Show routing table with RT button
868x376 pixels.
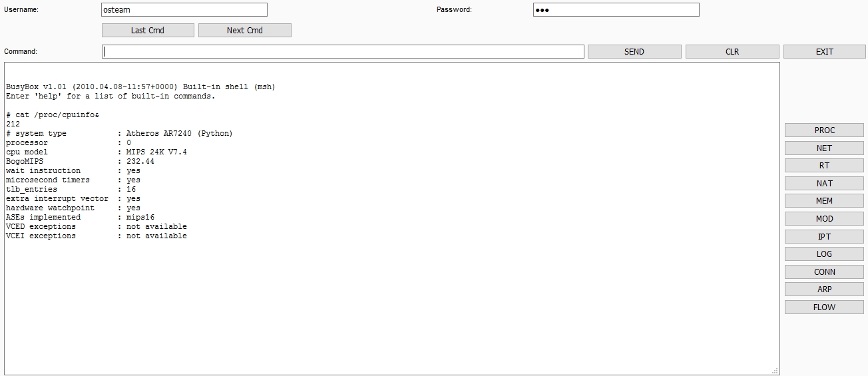click(x=824, y=166)
